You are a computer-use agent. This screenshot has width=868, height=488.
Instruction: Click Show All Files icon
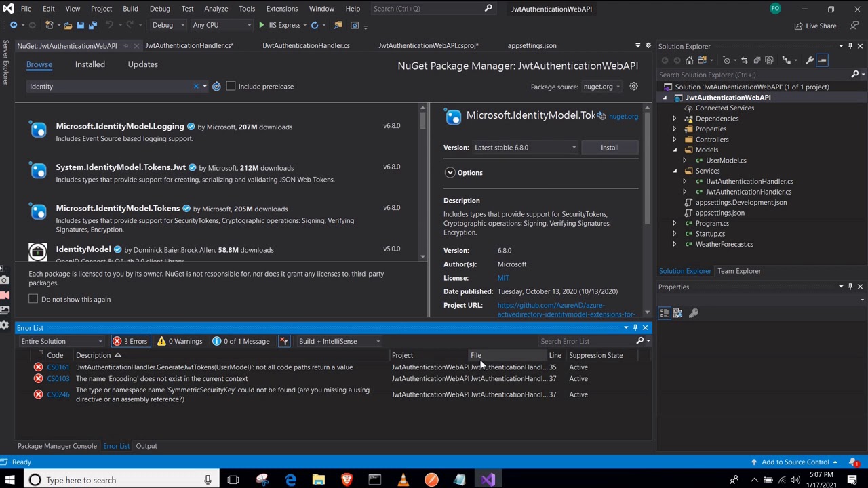(x=770, y=60)
